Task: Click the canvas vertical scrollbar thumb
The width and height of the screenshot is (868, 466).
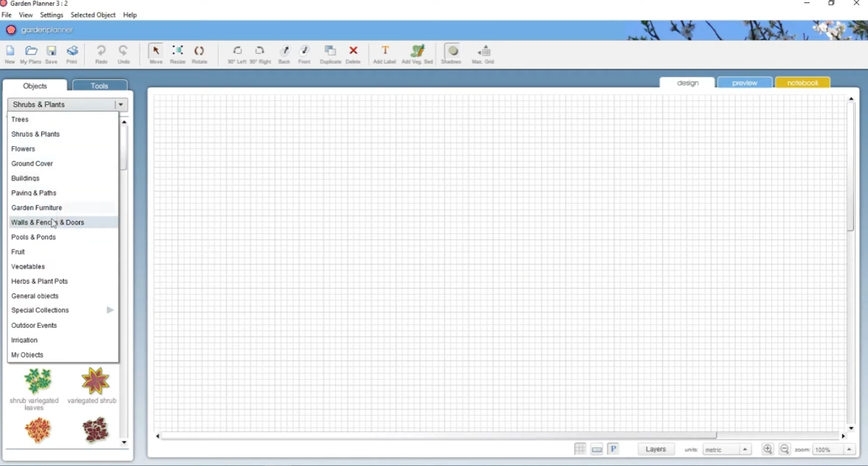Action: click(x=851, y=166)
